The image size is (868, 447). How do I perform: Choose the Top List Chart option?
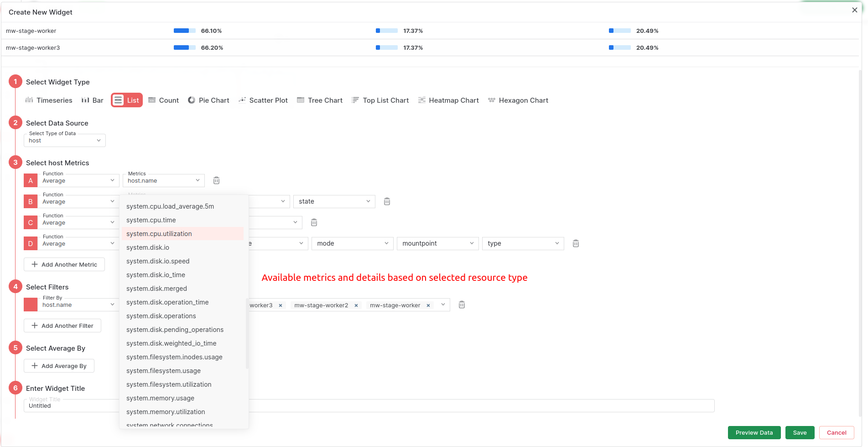coord(380,100)
